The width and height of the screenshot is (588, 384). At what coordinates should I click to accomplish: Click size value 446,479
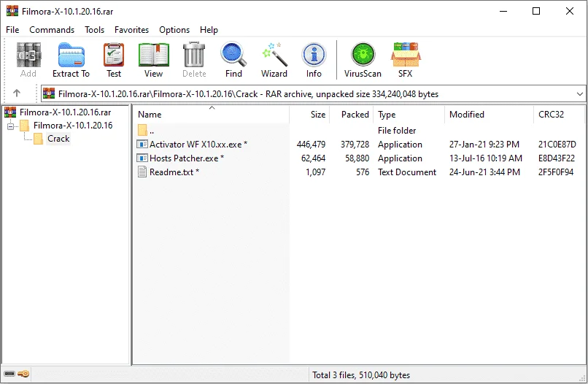point(311,144)
